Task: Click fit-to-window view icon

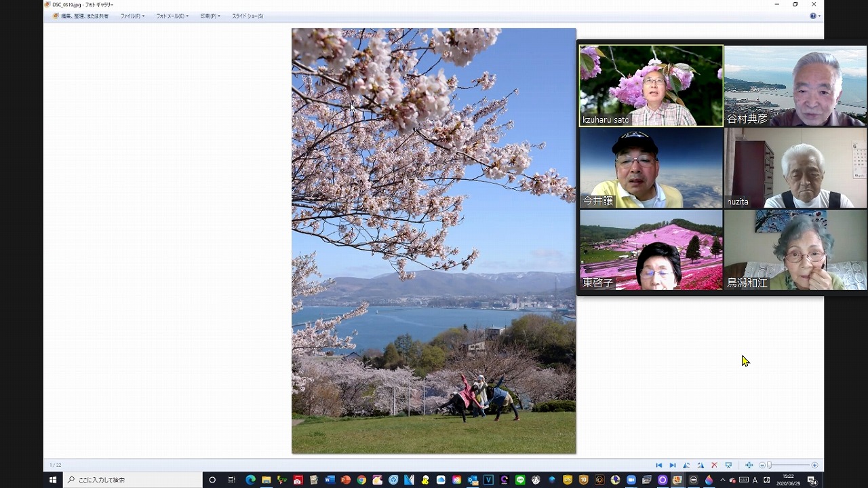Action: [749, 465]
